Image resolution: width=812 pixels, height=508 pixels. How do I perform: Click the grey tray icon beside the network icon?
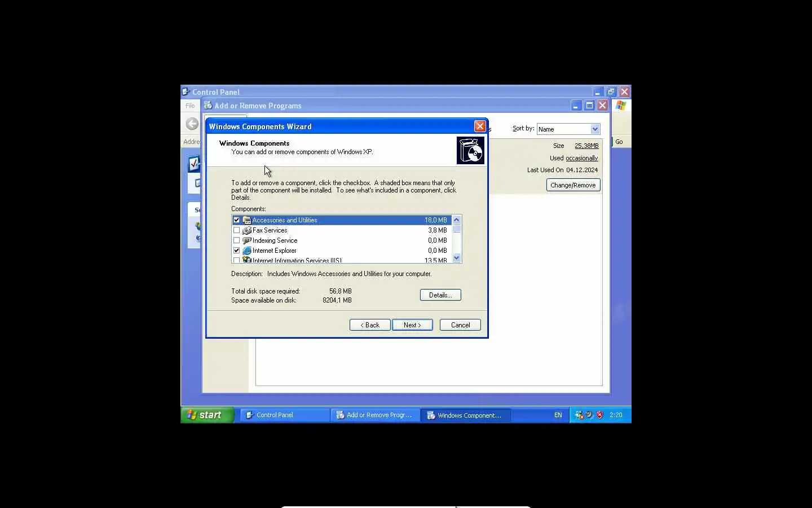point(589,415)
